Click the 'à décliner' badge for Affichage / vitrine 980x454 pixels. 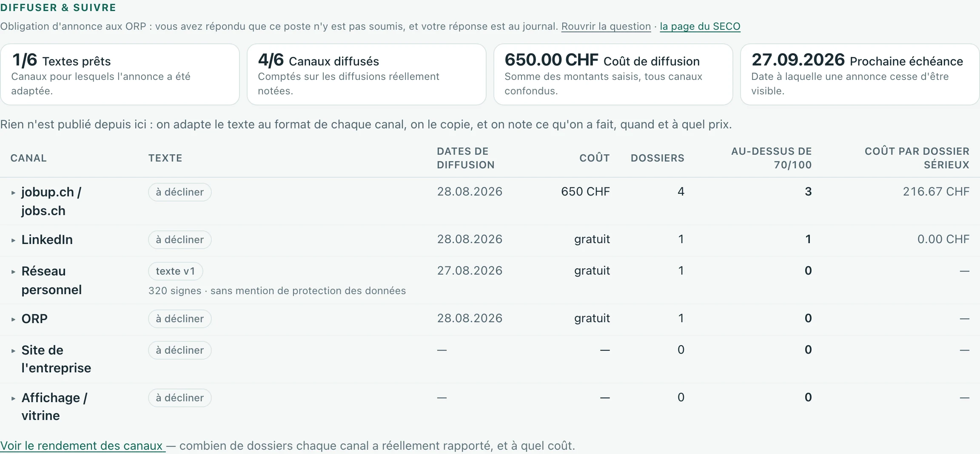(x=180, y=398)
